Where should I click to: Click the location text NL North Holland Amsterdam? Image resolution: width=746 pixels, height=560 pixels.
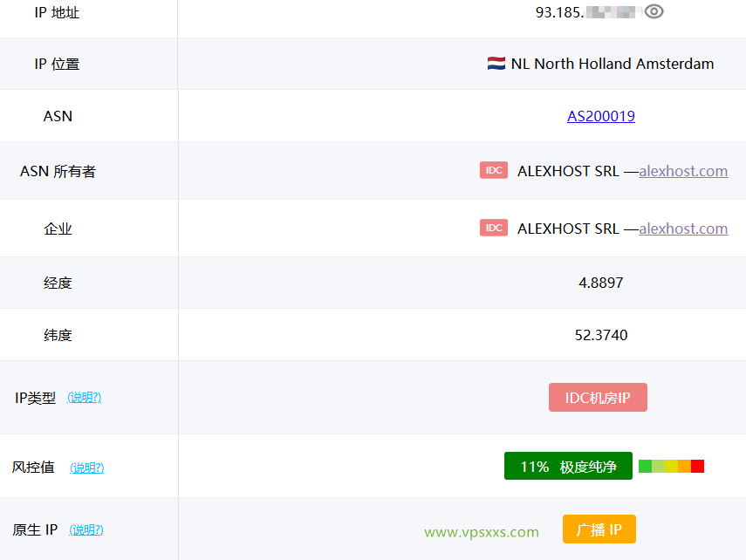[x=613, y=64]
